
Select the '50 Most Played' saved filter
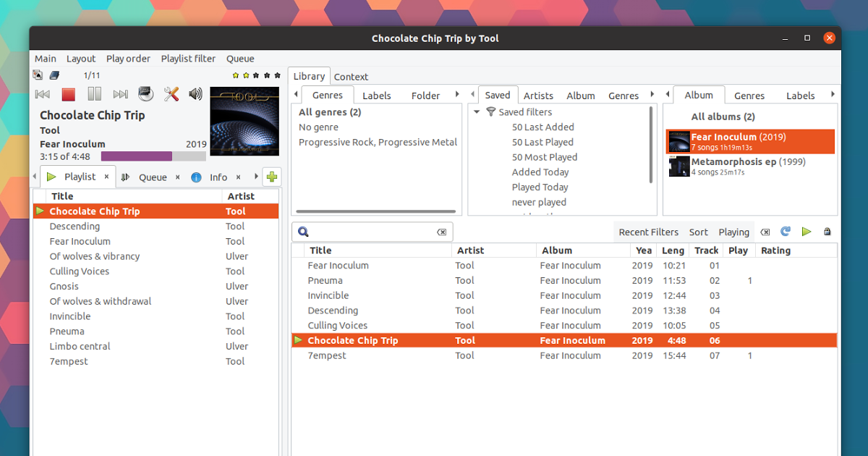coord(545,157)
